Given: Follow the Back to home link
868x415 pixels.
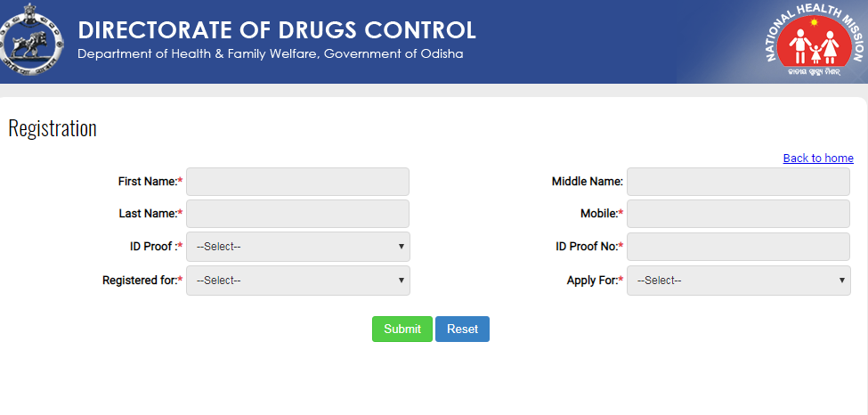Looking at the screenshot, I should tap(818, 159).
